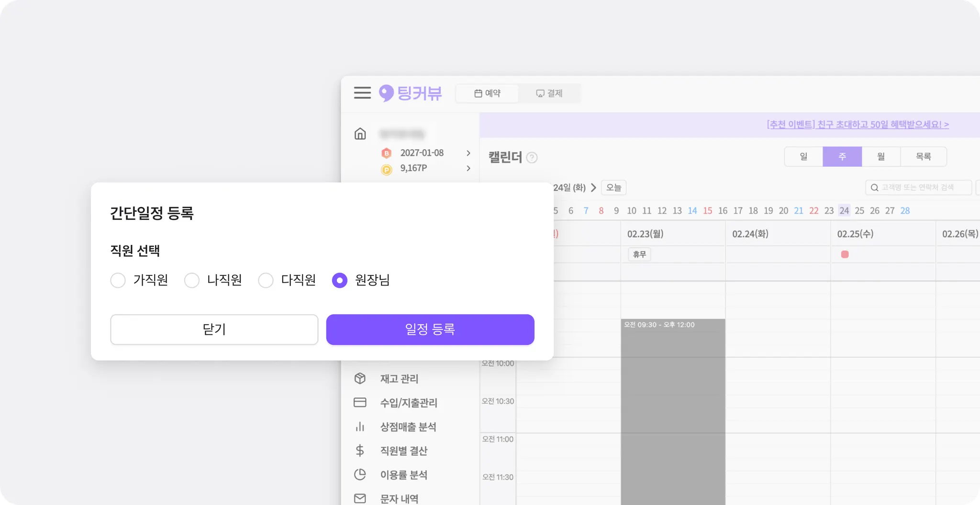Image resolution: width=980 pixels, height=505 pixels.
Task: Go to next week with arrow
Action: click(593, 187)
